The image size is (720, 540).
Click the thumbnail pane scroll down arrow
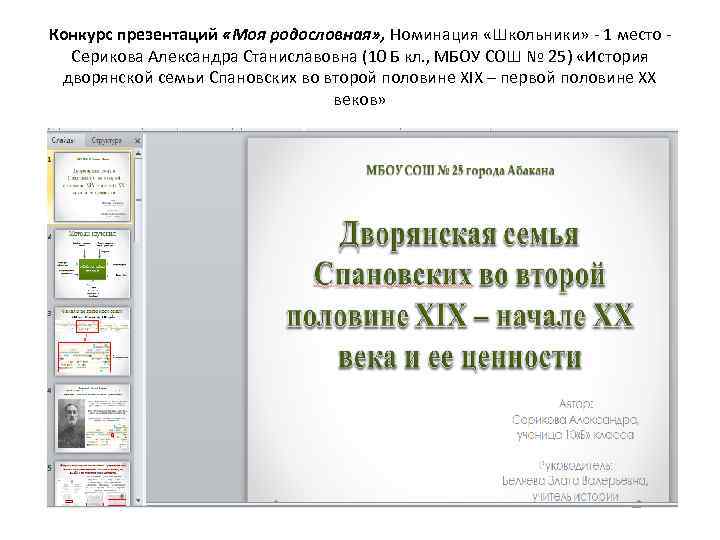click(x=138, y=501)
